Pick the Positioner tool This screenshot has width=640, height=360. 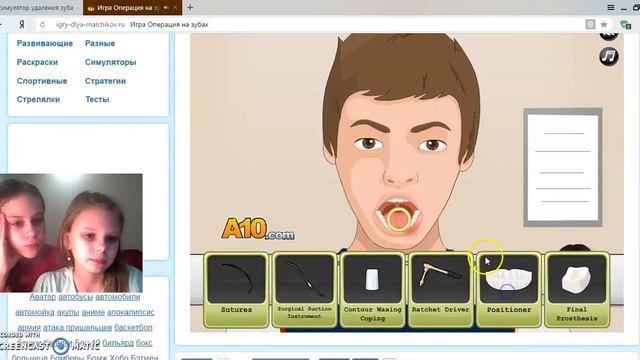509,290
